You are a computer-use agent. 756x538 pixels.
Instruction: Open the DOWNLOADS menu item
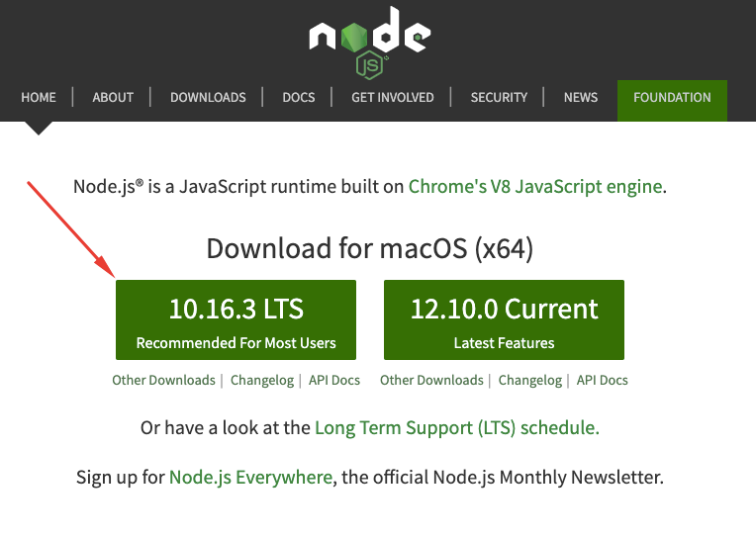click(208, 97)
